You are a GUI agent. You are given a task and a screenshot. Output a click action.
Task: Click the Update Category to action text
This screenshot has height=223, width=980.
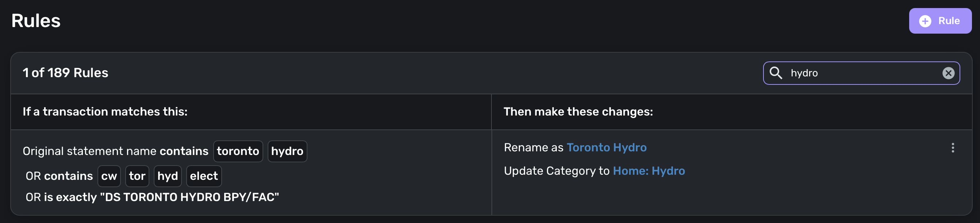[556, 171]
